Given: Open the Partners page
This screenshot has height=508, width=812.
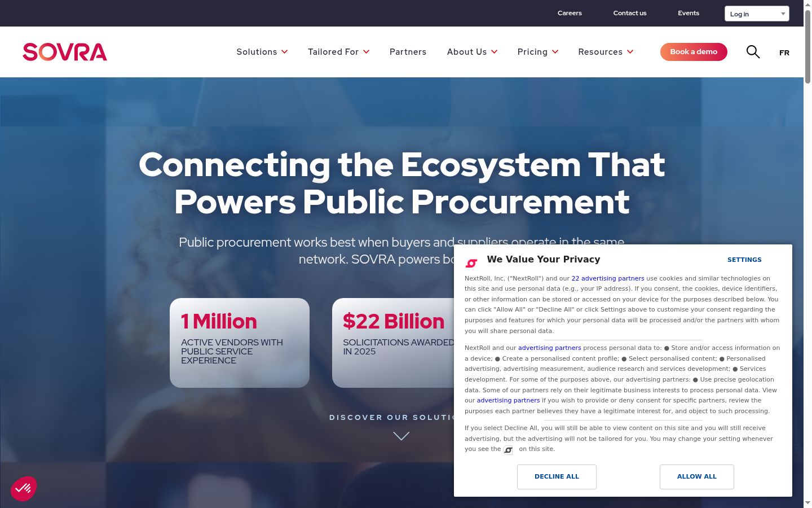Looking at the screenshot, I should (x=408, y=52).
